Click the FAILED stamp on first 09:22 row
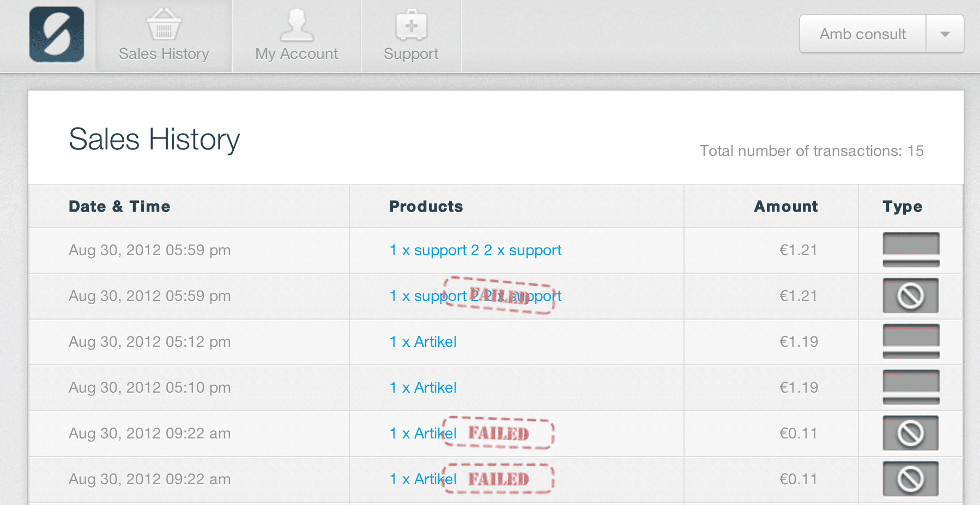The image size is (980, 505). 498,433
